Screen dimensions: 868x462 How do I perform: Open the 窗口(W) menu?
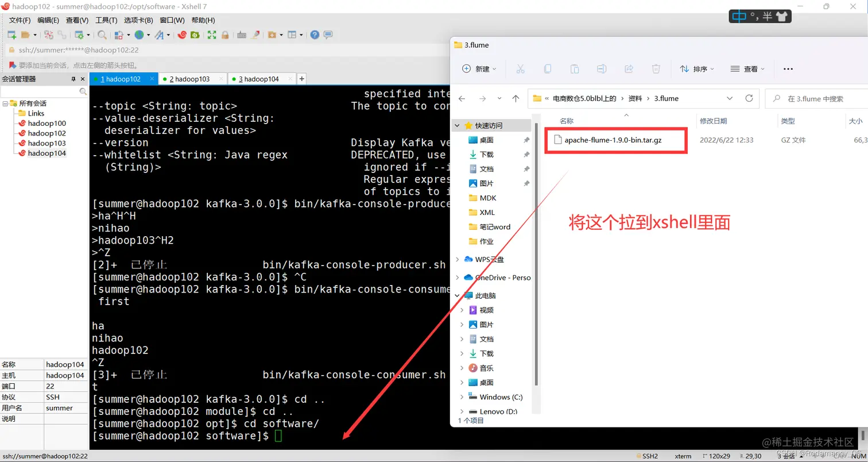click(x=172, y=20)
